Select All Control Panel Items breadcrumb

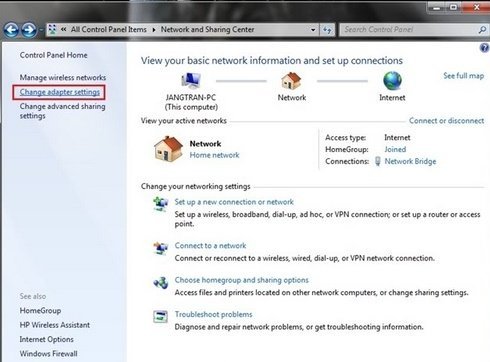109,29
